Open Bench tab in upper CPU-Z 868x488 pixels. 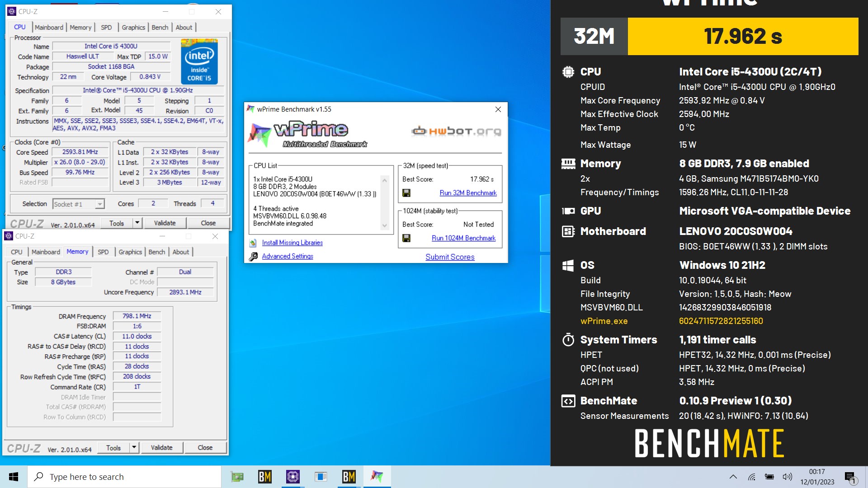pyautogui.click(x=160, y=28)
